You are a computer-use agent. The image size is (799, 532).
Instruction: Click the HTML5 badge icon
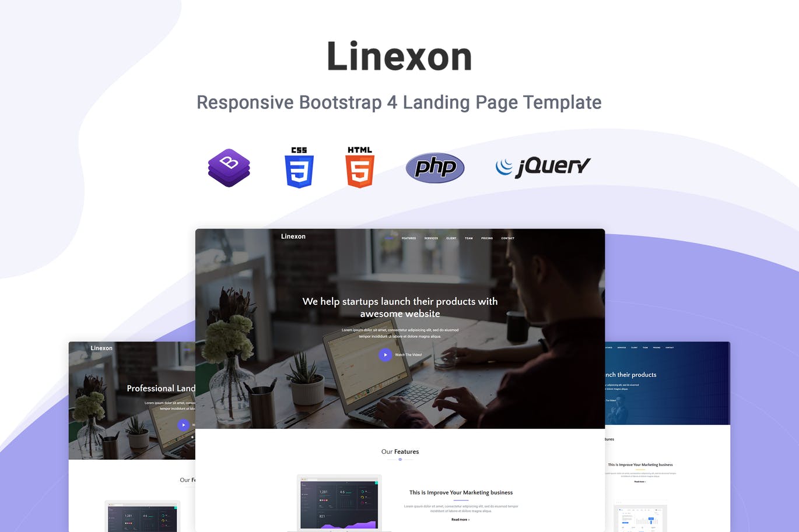359,167
